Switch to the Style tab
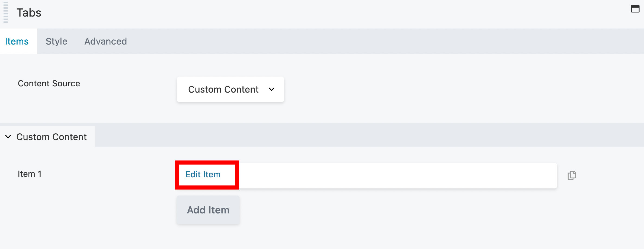The height and width of the screenshot is (249, 644). click(x=56, y=41)
